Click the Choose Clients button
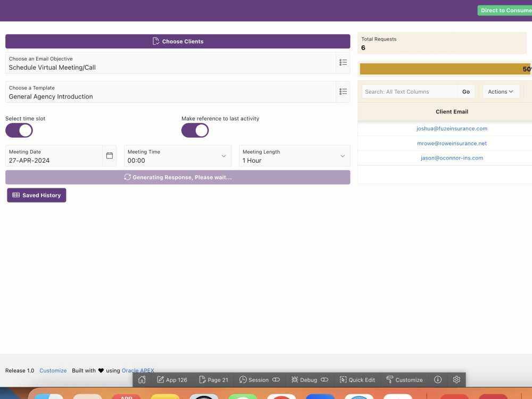 [x=178, y=41]
